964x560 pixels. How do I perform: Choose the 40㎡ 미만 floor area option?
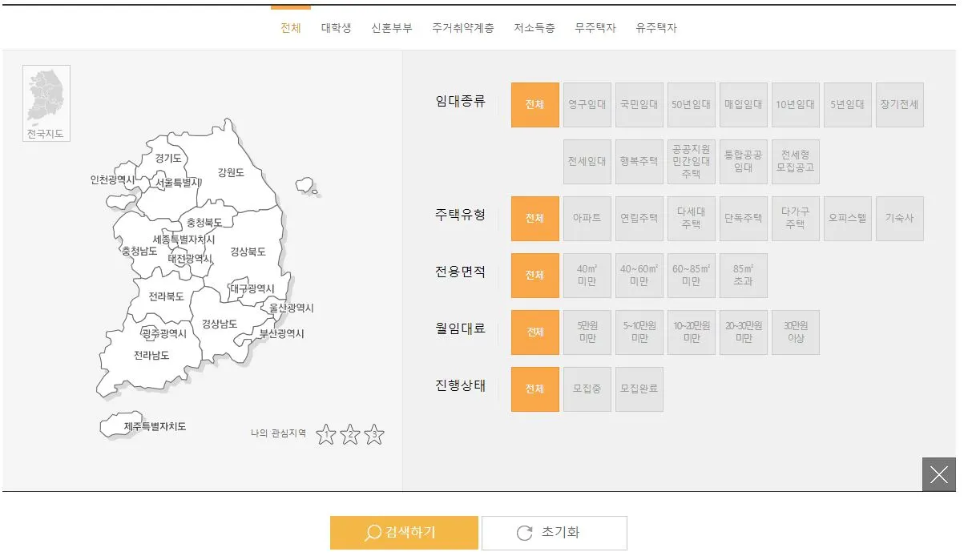[x=587, y=275]
